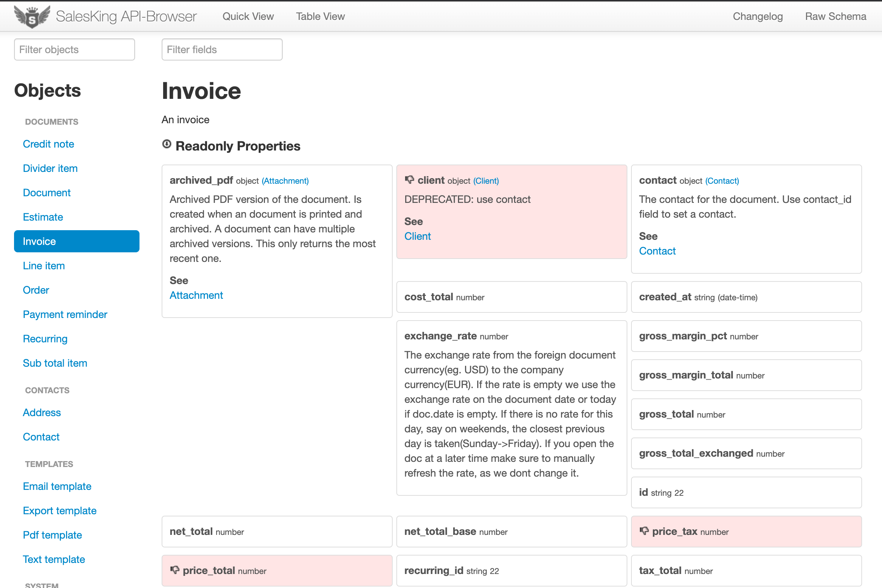This screenshot has width=882, height=588.
Task: Select Credit note in Objects sidebar
Action: (48, 144)
